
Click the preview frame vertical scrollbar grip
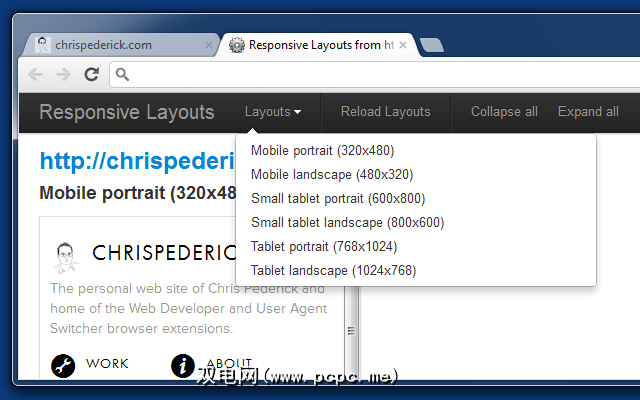click(351, 331)
